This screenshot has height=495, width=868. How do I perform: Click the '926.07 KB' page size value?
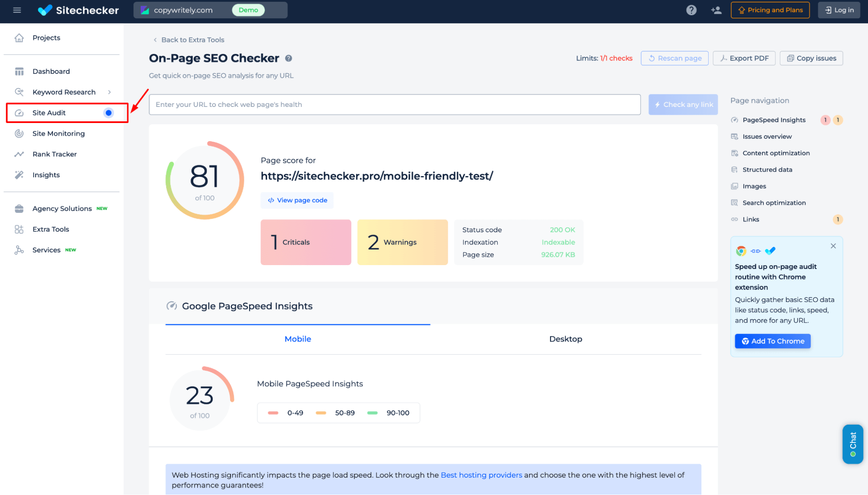[x=558, y=255]
